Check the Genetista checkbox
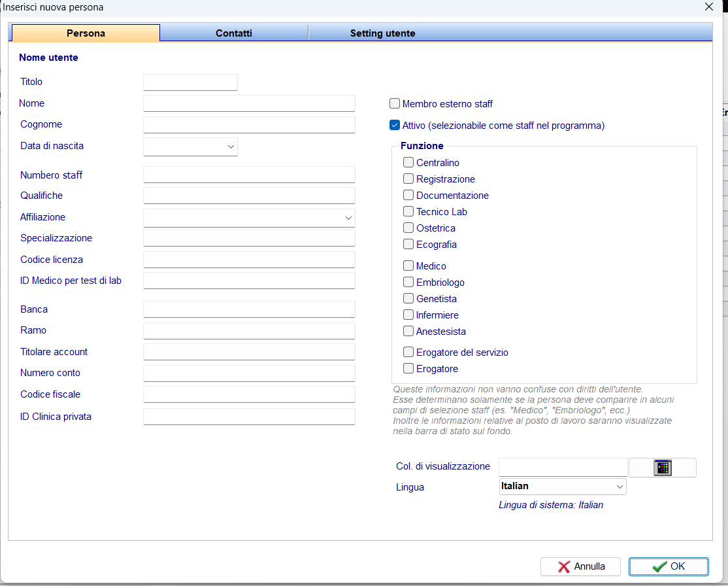Viewport: 728px width, 586px height. tap(408, 298)
